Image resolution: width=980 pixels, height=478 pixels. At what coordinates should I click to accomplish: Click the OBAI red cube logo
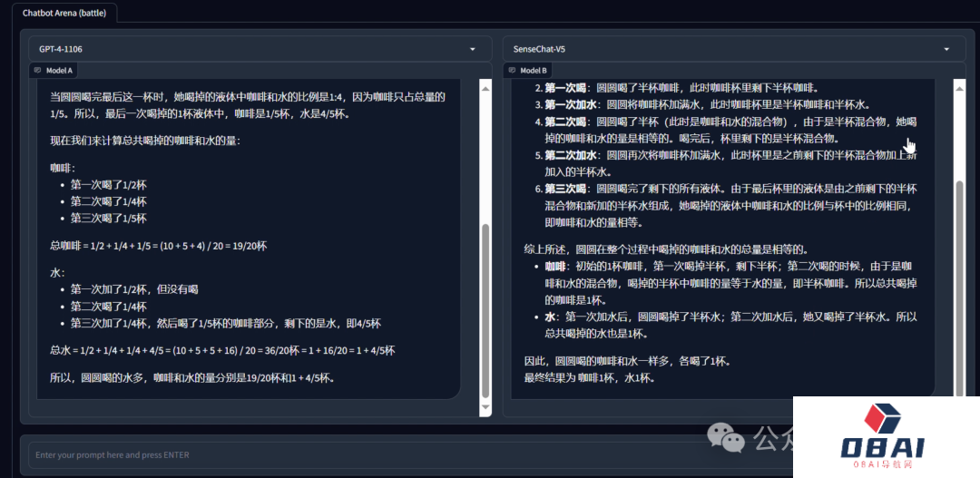click(883, 419)
